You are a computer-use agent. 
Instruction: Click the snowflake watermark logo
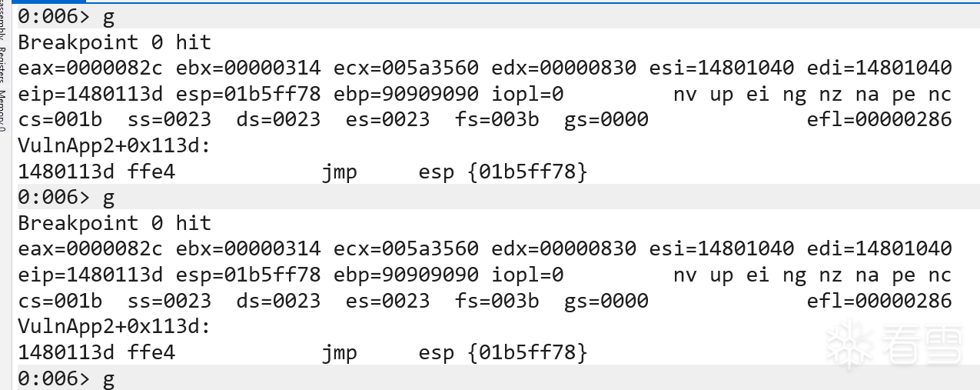[x=847, y=342]
